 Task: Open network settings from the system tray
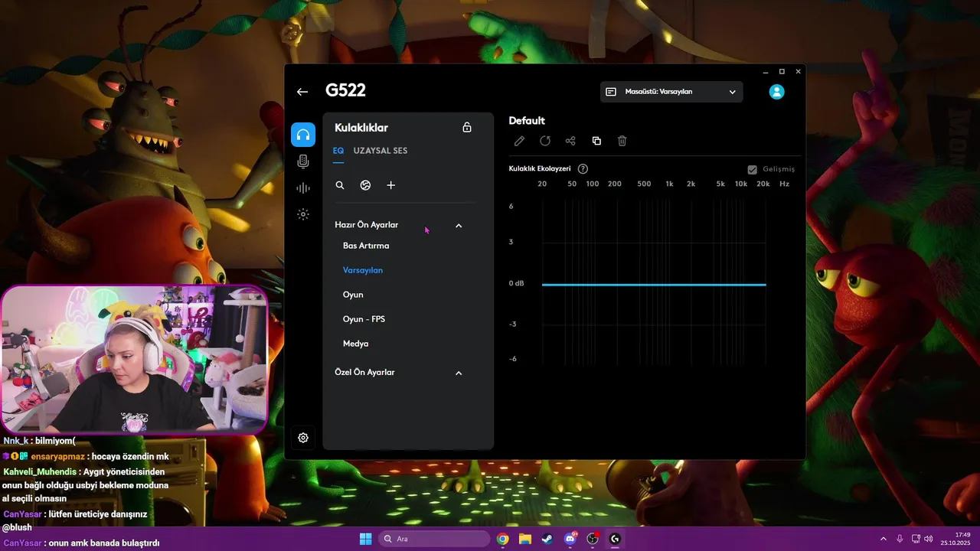coord(916,539)
